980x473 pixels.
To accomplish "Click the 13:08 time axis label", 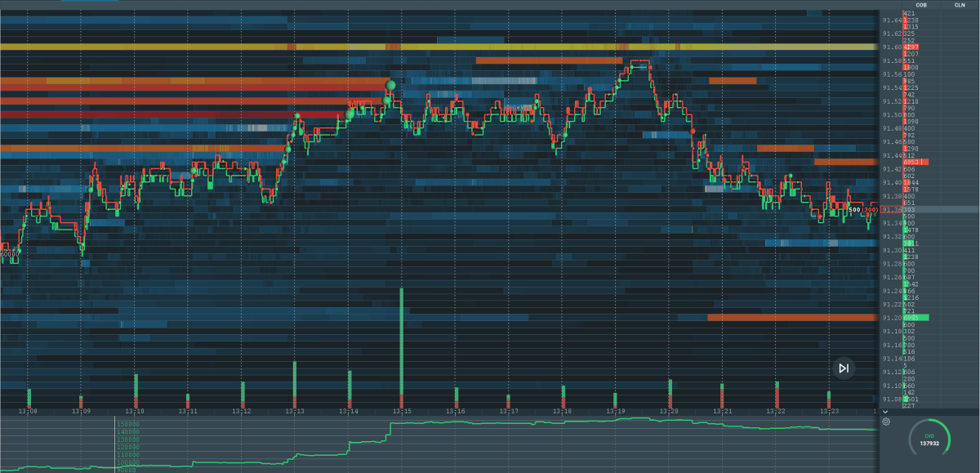I will coord(28,412).
